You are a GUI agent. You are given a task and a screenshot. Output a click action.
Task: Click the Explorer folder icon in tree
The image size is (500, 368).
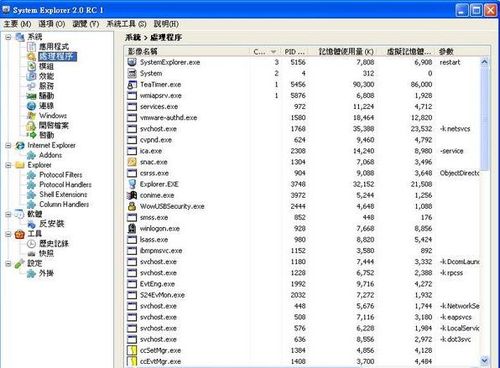coord(20,165)
